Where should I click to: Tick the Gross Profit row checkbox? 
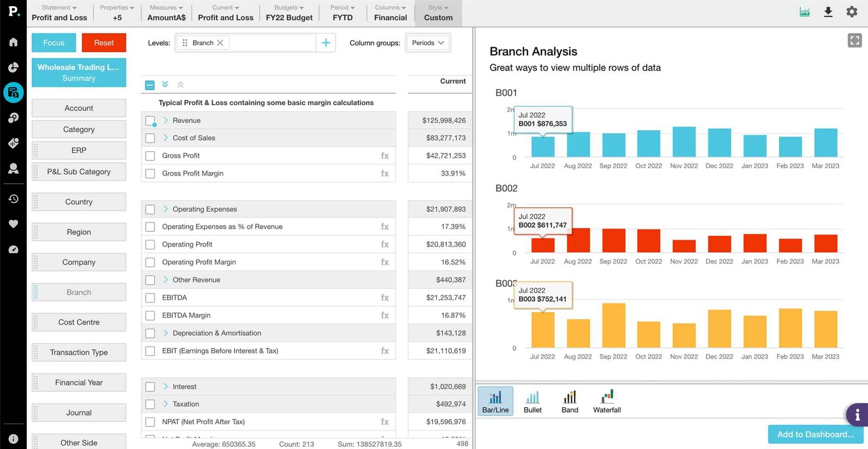tap(150, 156)
